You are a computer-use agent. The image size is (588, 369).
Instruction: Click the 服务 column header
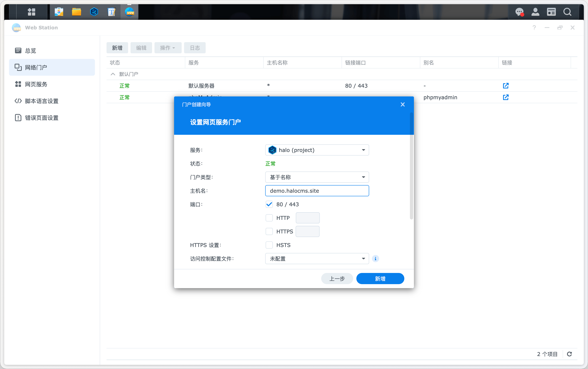click(x=224, y=63)
